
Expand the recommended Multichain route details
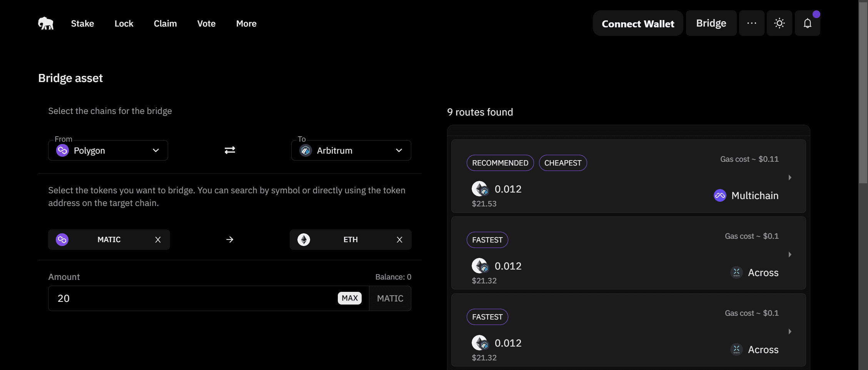click(790, 177)
